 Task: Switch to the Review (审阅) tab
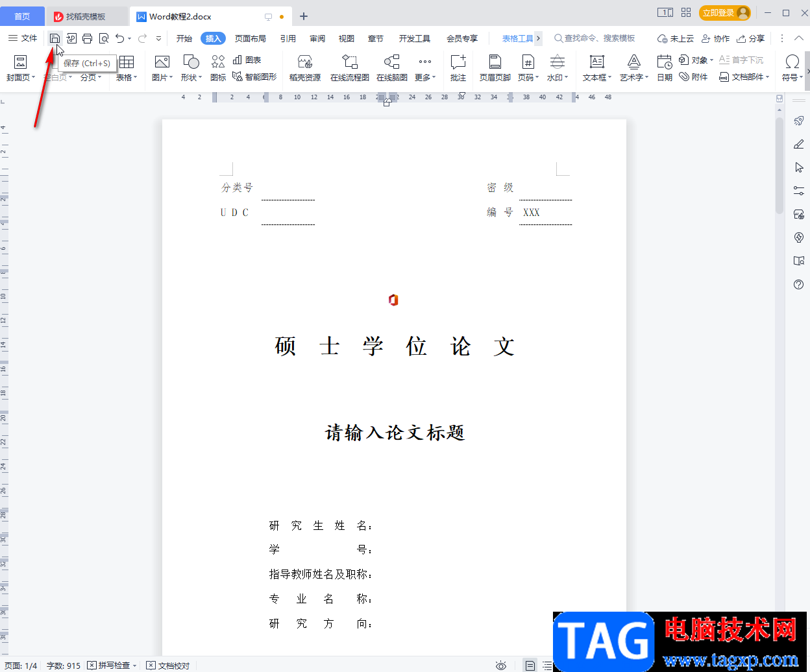(x=317, y=38)
